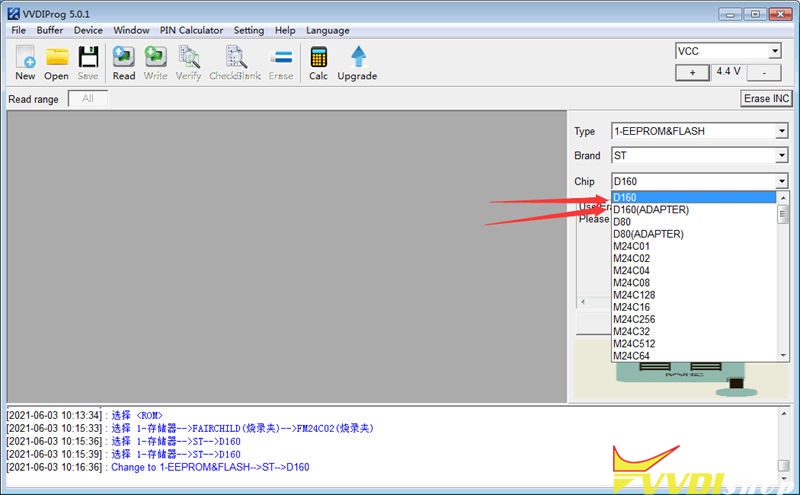Click the VVDIProg title bar app icon
The width and height of the screenshot is (800, 495).
pos(13,13)
